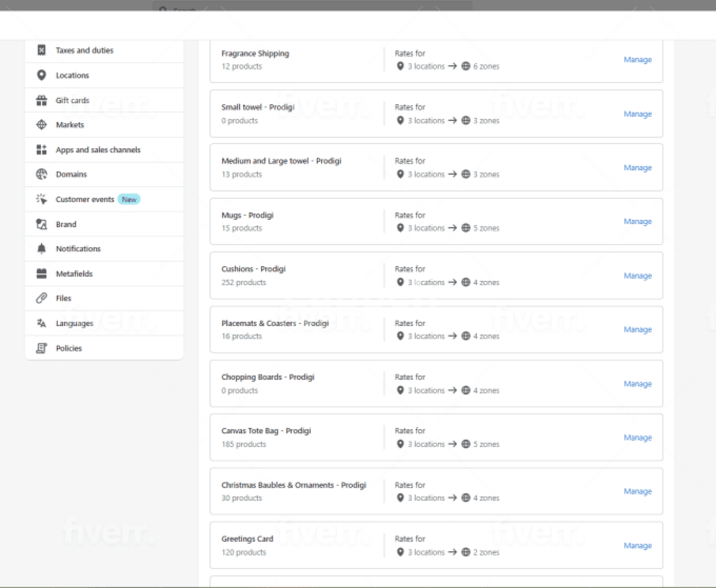Manage Cushions - Prodigi shipping profile
Screen dimensions: 716x588
coord(637,276)
